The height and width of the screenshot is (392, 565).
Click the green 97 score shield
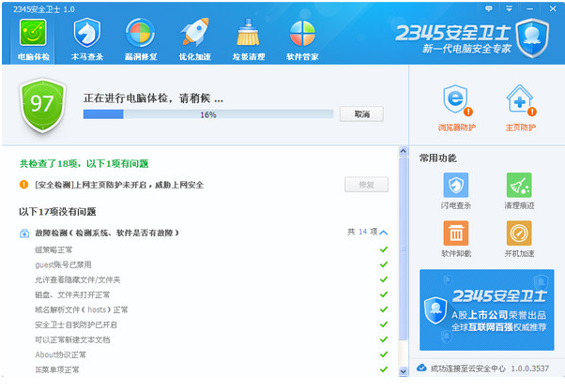point(41,106)
